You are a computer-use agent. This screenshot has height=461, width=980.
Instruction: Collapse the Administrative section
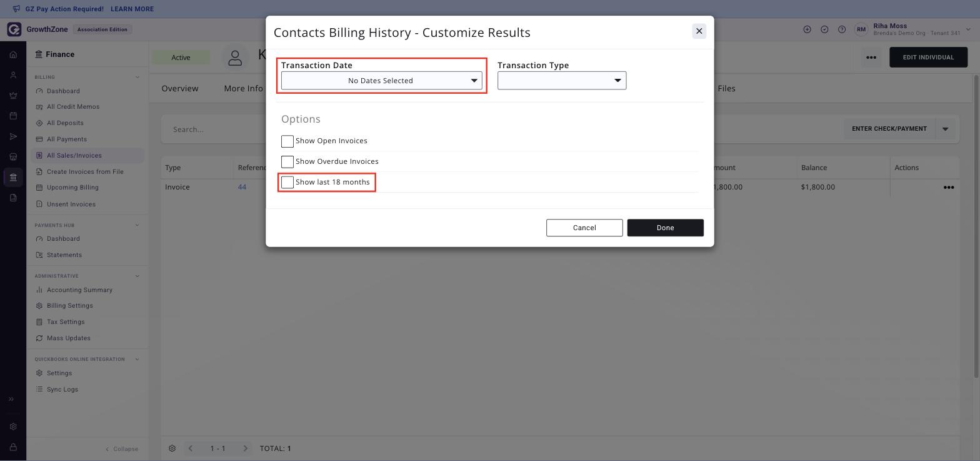(137, 276)
